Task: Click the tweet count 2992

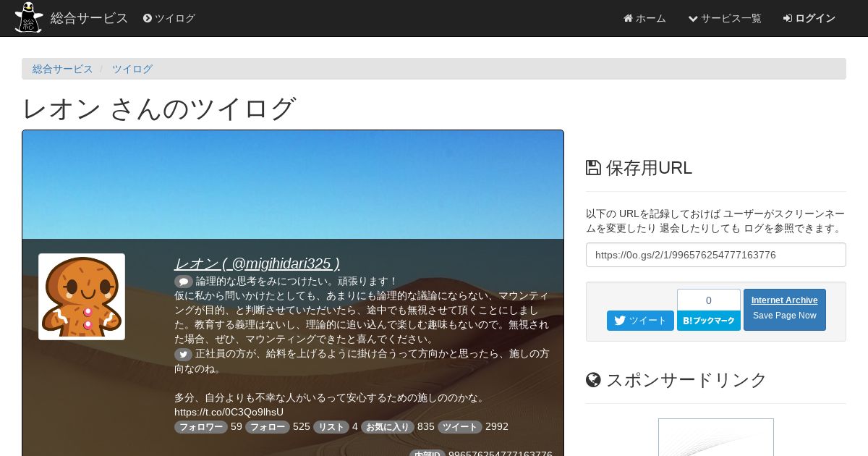Action: pos(497,427)
